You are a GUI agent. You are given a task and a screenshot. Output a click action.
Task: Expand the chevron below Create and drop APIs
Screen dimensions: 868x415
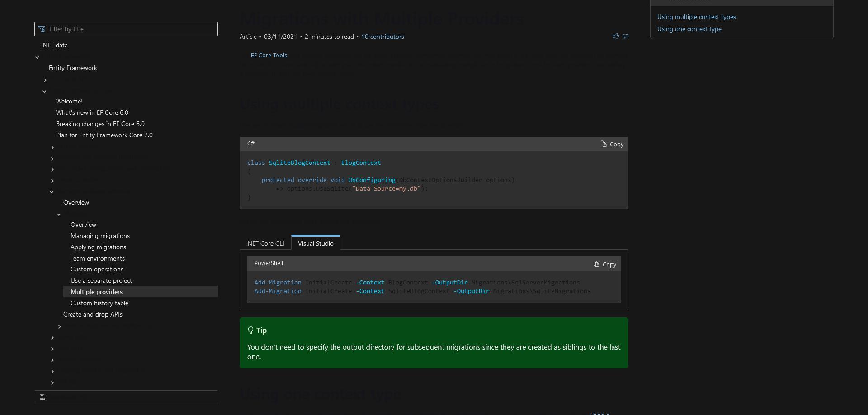click(59, 326)
